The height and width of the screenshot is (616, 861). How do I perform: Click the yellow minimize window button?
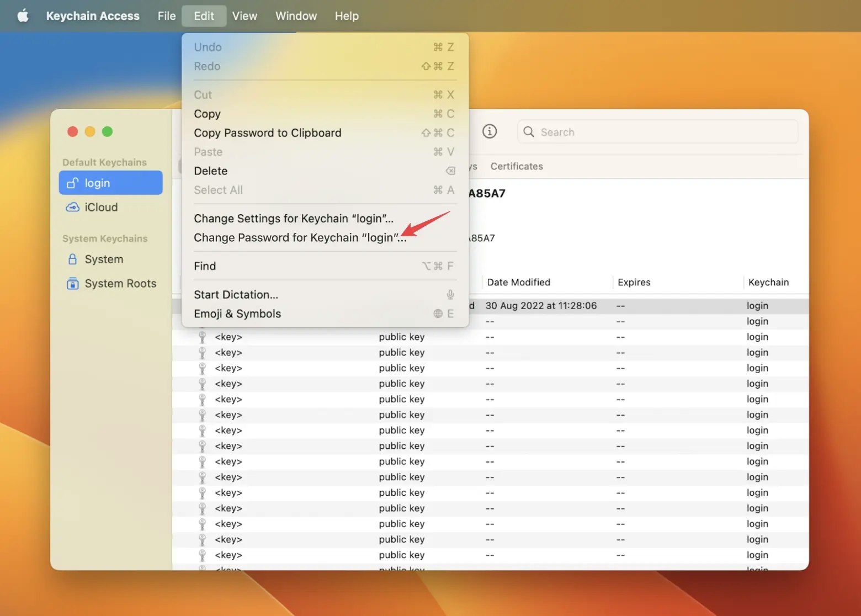click(90, 131)
